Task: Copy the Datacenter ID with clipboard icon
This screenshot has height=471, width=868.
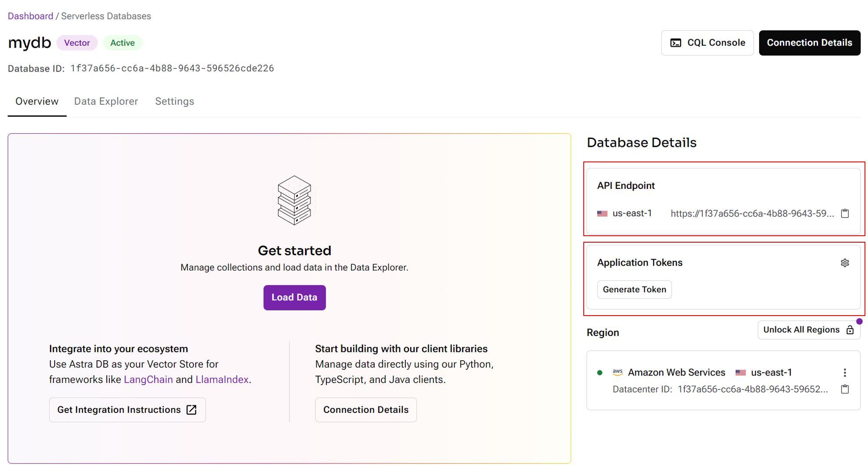Action: (845, 389)
